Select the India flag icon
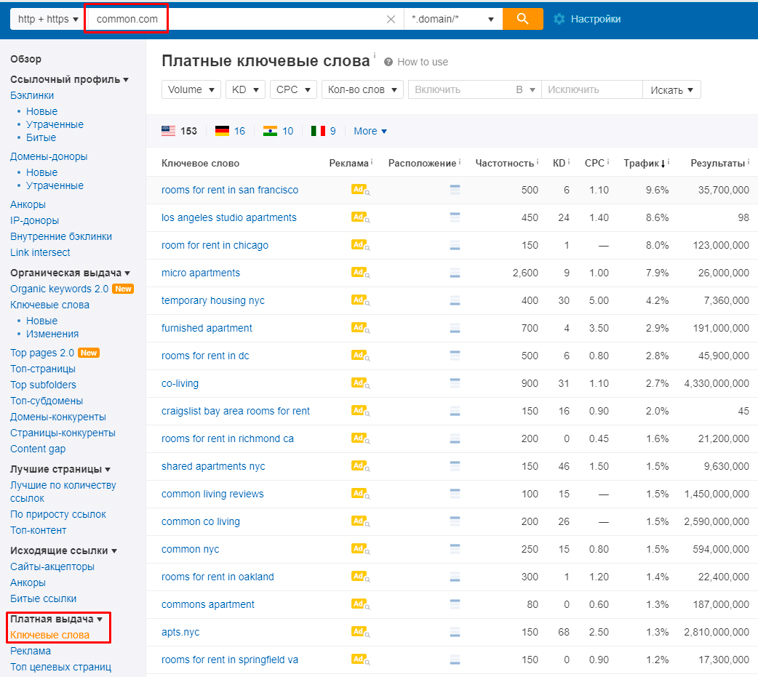Image resolution: width=758 pixels, height=677 pixels. (x=270, y=131)
